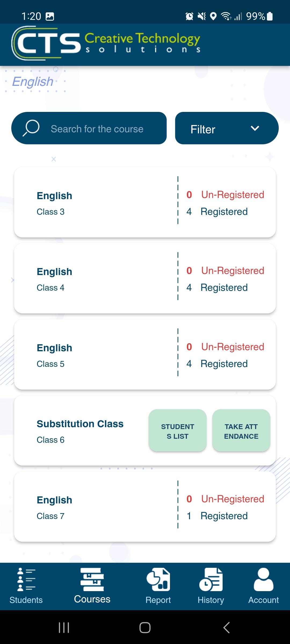The image size is (290, 644).
Task: Open the English Class 3 card
Action: point(145,202)
